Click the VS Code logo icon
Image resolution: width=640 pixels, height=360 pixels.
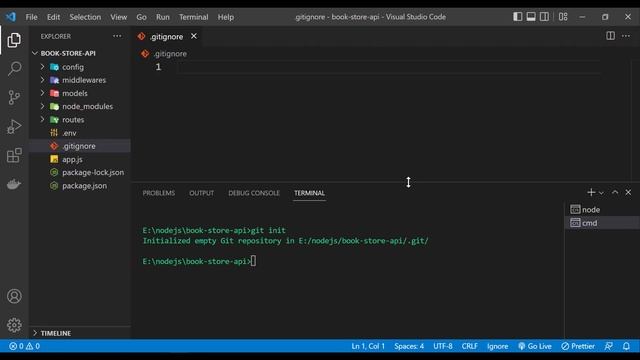[x=11, y=17]
